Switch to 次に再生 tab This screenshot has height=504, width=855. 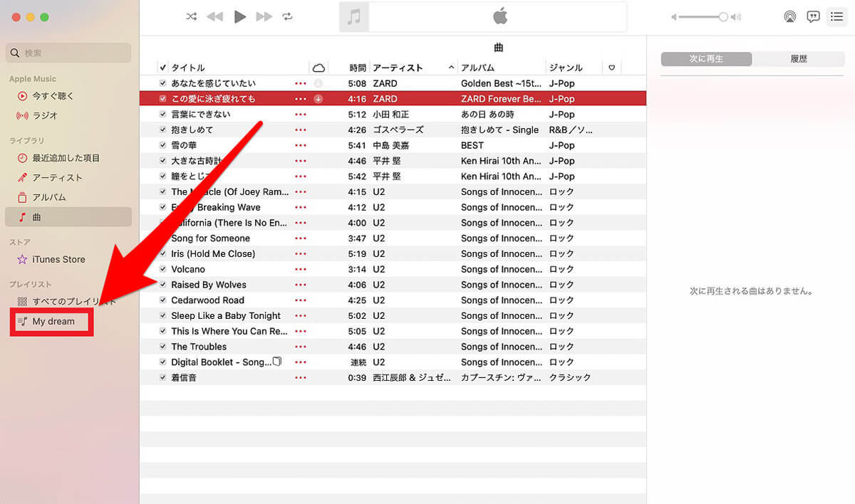[706, 59]
